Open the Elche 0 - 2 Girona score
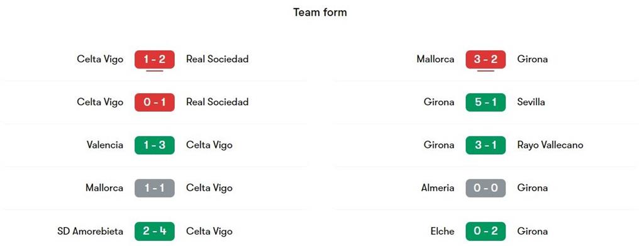Image resolution: width=644 pixels, height=246 pixels. point(486,232)
